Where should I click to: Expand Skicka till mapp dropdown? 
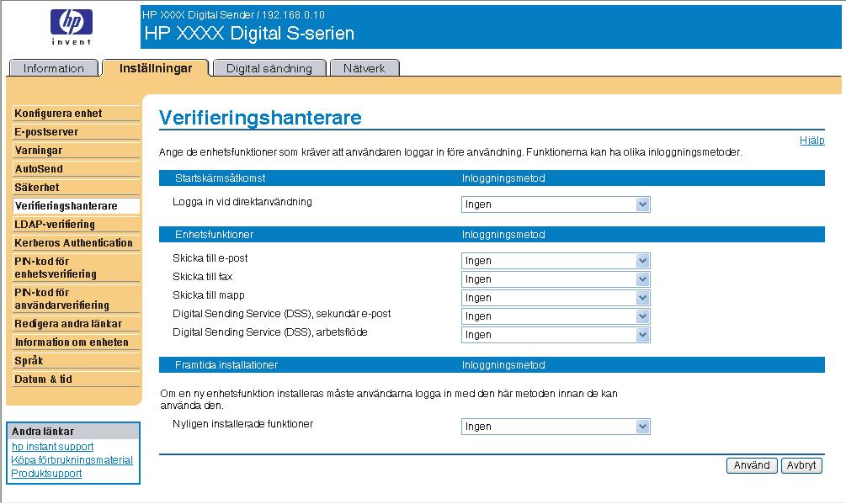pyautogui.click(x=556, y=298)
